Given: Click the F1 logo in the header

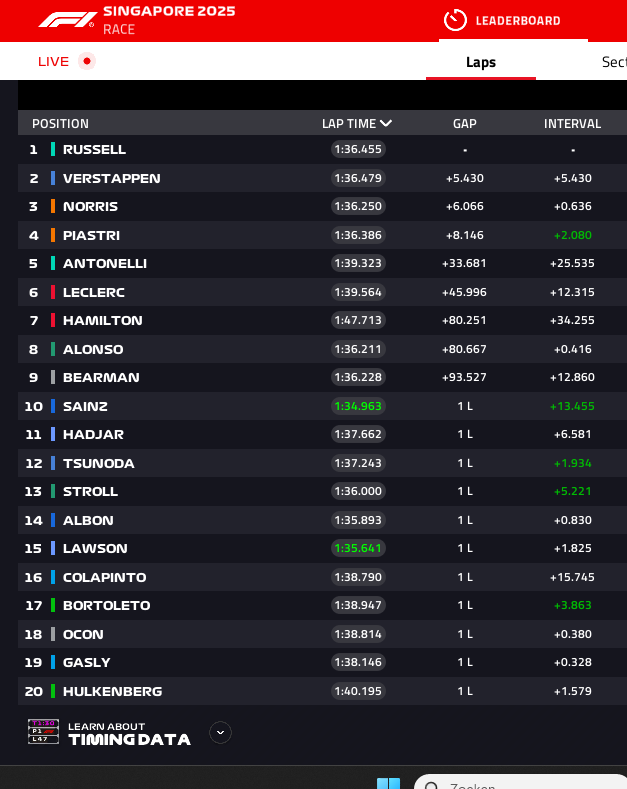Looking at the screenshot, I should tap(66, 20).
